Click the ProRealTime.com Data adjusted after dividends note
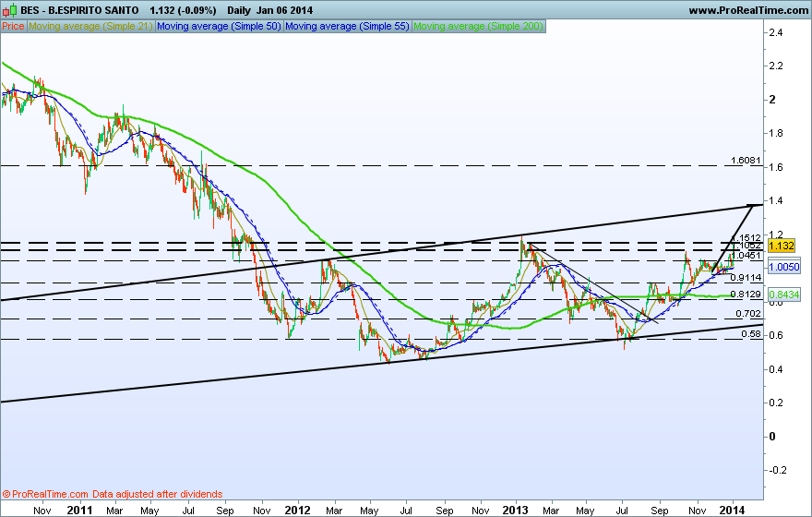 pyautogui.click(x=113, y=494)
